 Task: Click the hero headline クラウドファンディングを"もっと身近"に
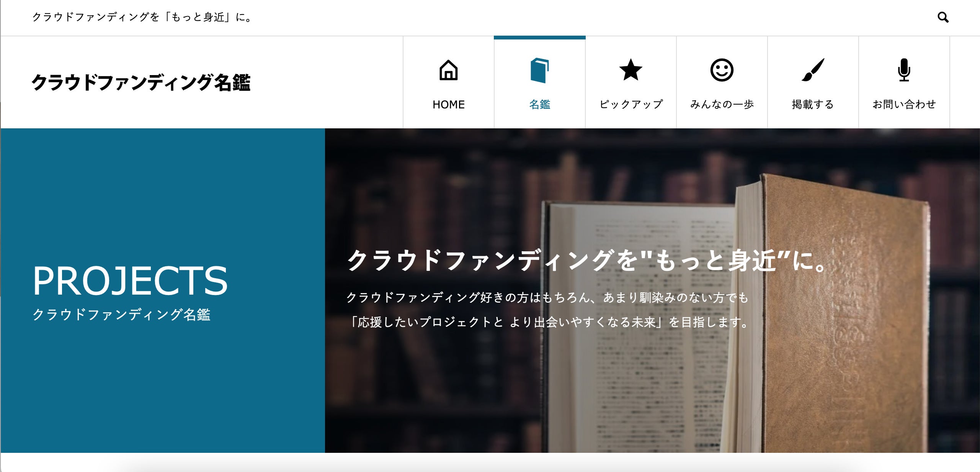(587, 261)
